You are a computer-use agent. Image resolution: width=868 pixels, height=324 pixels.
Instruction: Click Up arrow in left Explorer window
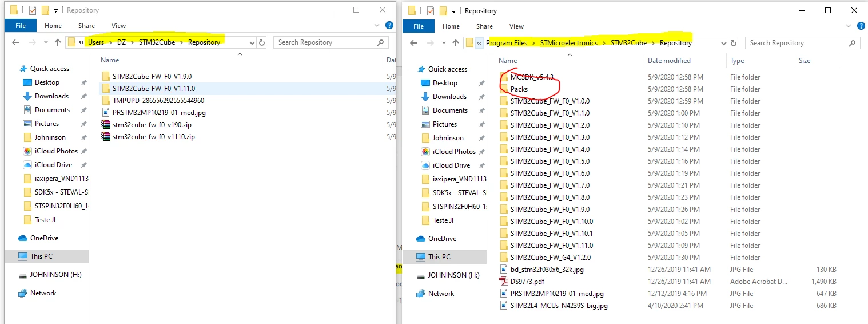coord(57,42)
